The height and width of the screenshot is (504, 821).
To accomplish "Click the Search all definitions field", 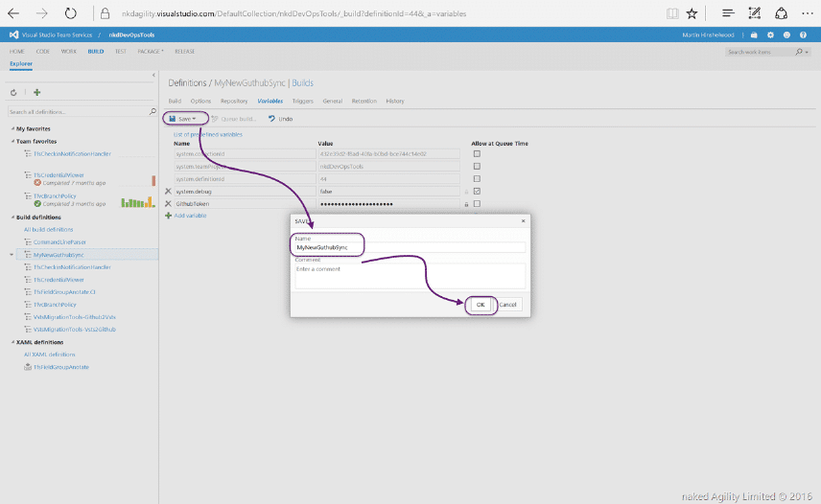I will point(79,111).
